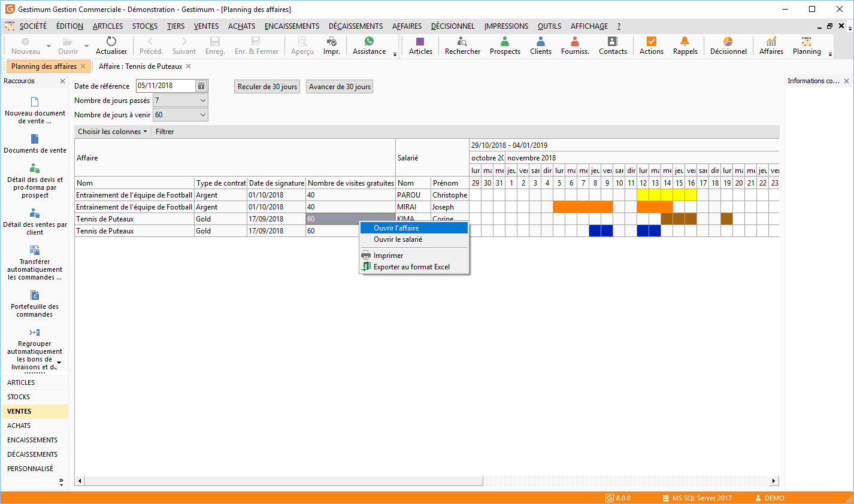Open Décisionnel chart icon
Image resolution: width=854 pixels, height=504 pixels.
(x=728, y=45)
